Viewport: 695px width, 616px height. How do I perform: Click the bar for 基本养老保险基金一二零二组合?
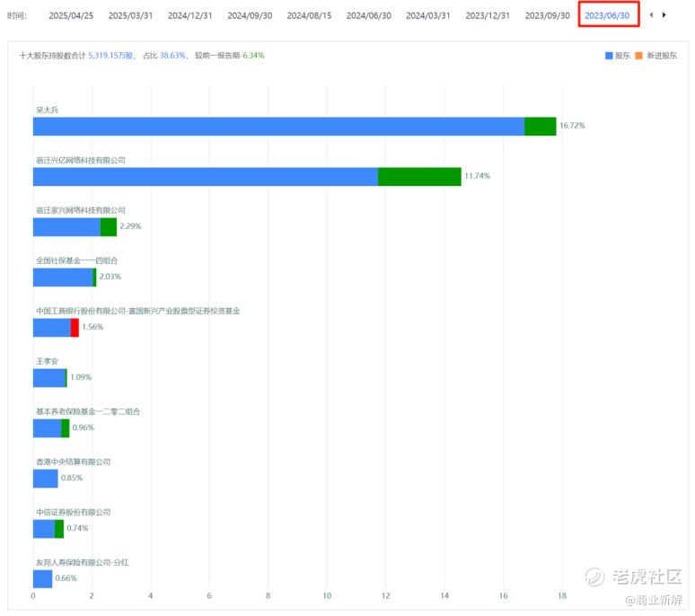click(x=51, y=428)
